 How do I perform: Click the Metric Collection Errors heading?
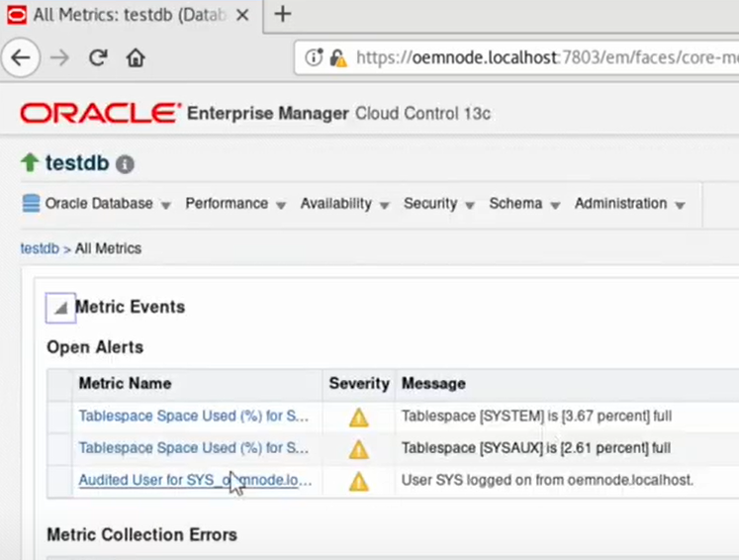141,535
